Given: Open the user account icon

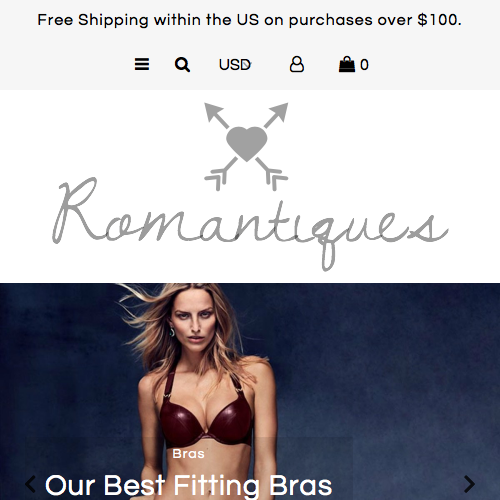Looking at the screenshot, I should pos(296,64).
